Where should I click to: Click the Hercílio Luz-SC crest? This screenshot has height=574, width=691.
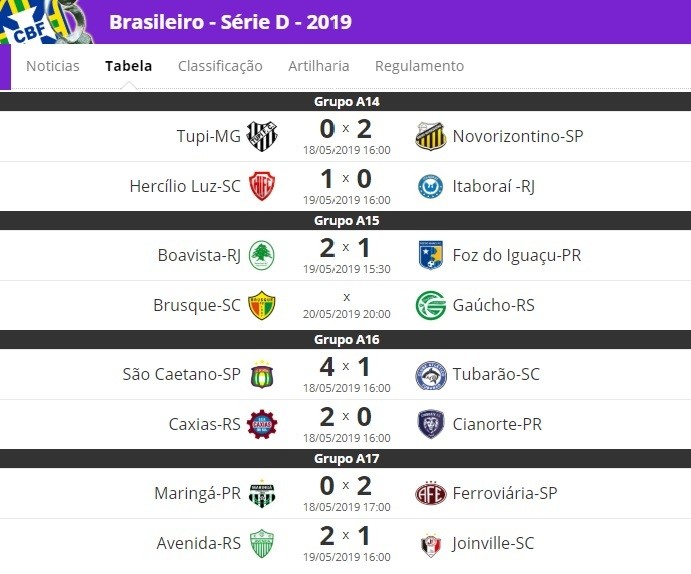tap(262, 186)
